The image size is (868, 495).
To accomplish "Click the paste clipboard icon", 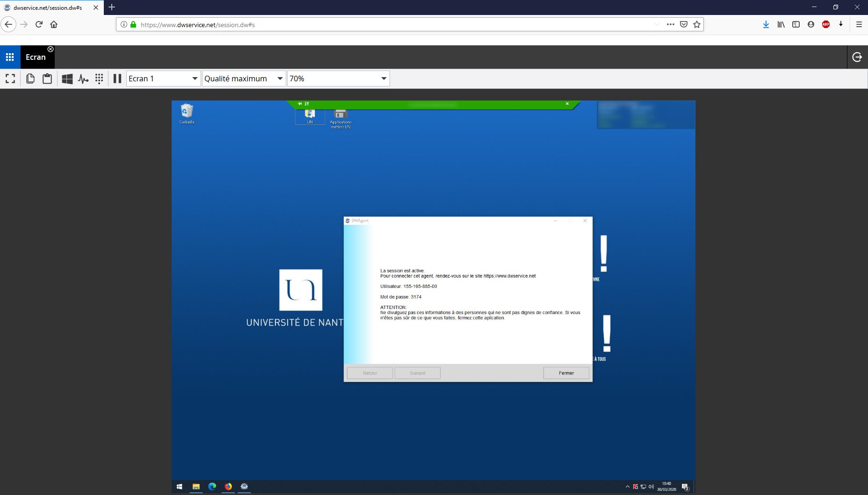I will click(47, 79).
